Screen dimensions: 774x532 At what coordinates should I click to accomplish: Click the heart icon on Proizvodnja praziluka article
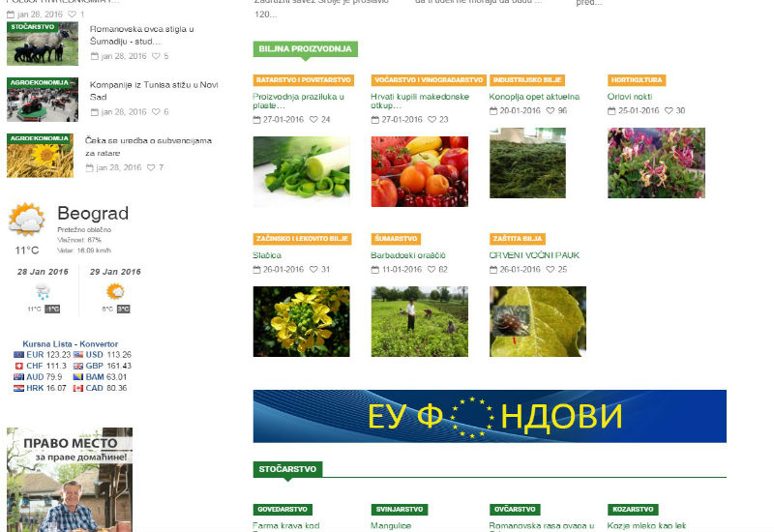313,119
